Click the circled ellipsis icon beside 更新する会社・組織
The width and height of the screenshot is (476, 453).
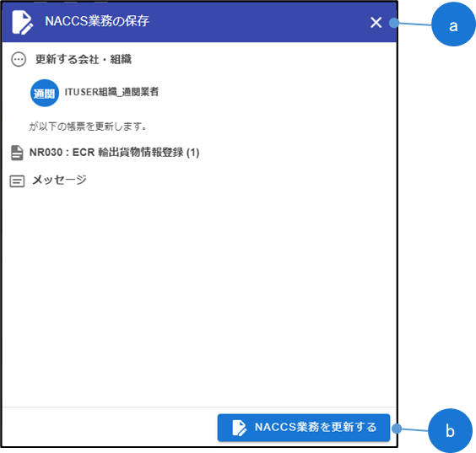[x=19, y=59]
